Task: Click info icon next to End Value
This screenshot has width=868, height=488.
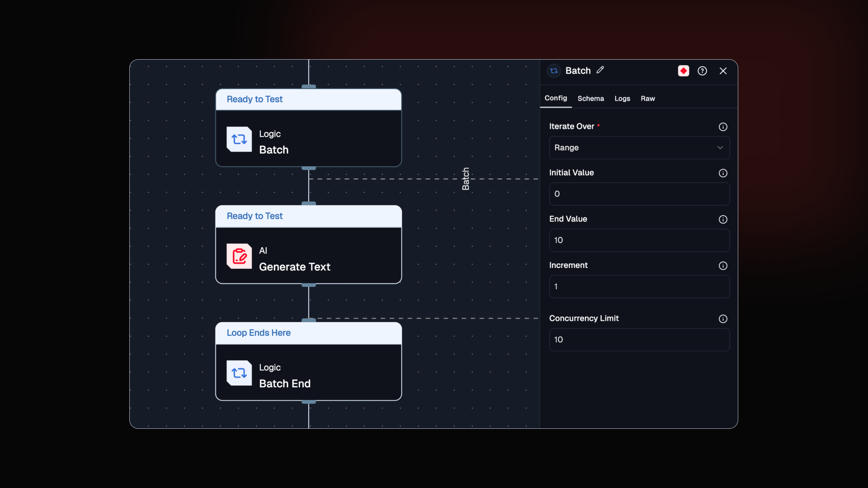Action: 723,220
